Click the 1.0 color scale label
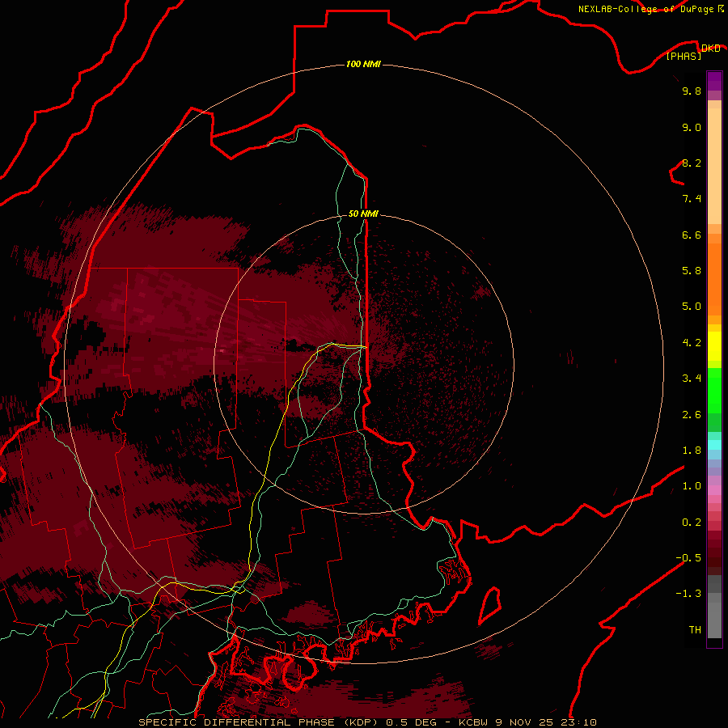728x728 pixels. (692, 486)
